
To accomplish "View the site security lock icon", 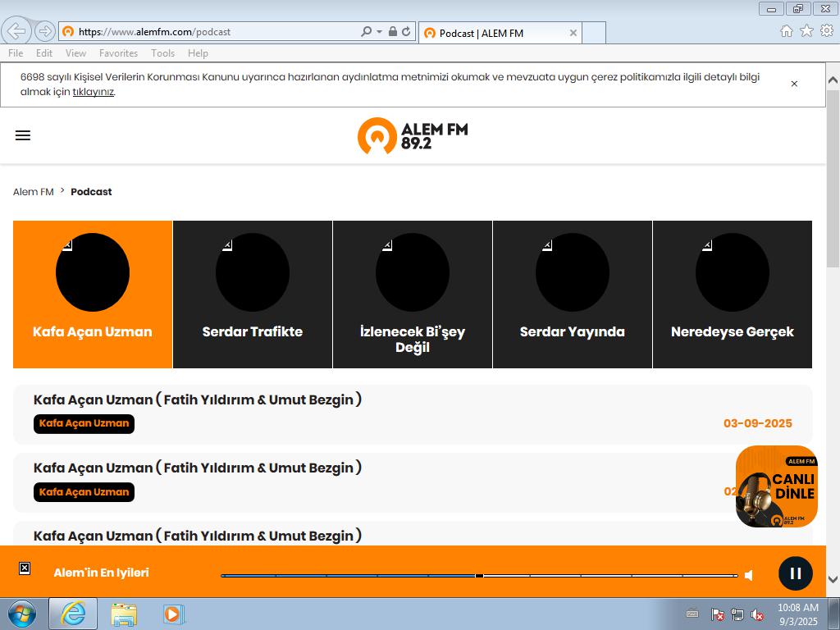I will (x=393, y=32).
